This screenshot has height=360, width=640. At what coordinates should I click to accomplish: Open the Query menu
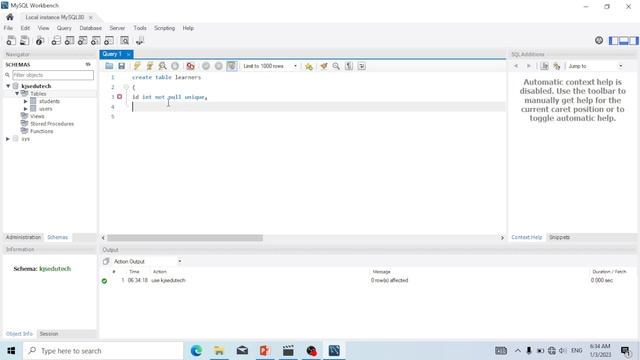click(x=64, y=28)
